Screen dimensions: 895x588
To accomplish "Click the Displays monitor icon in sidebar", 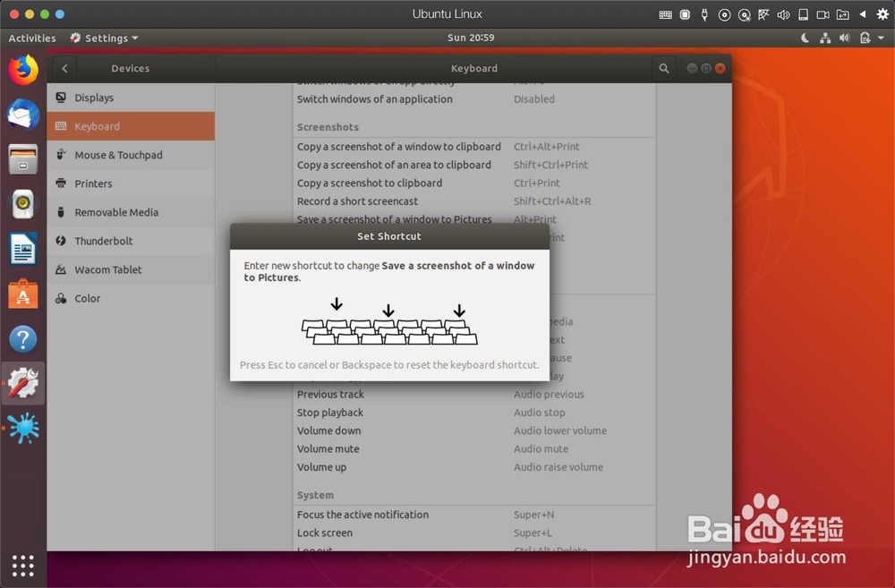I will pos(61,98).
